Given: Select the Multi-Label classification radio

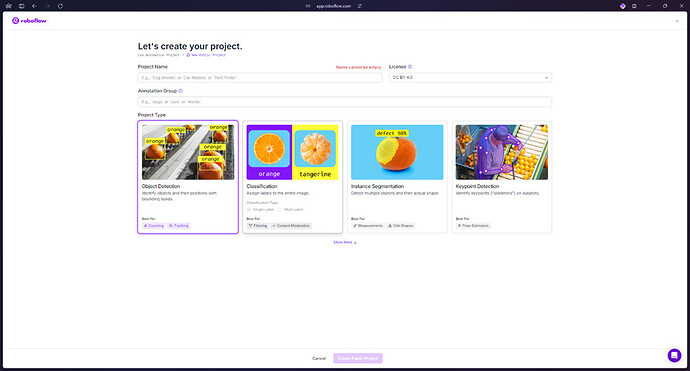Looking at the screenshot, I should pyautogui.click(x=280, y=209).
